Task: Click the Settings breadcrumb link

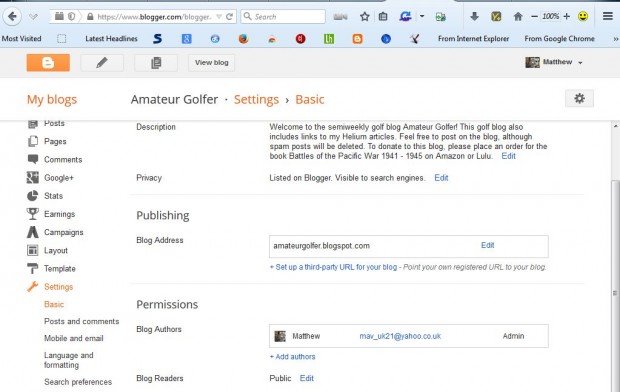Action: (x=256, y=99)
